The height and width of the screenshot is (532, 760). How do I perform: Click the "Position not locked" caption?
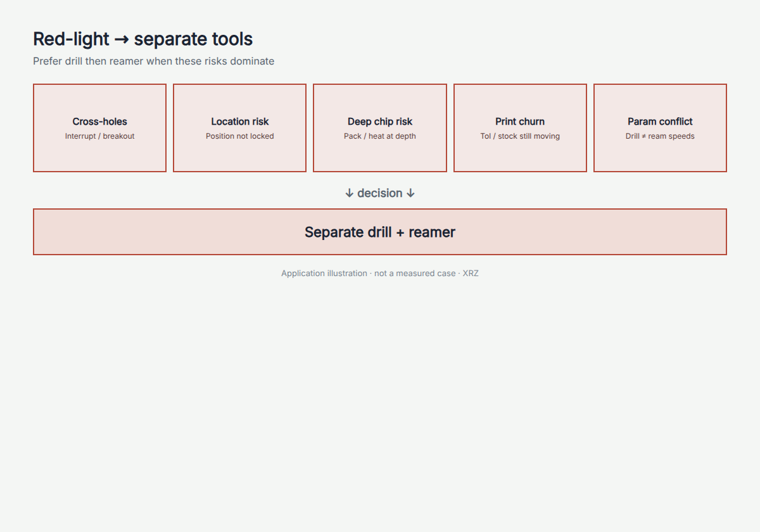pos(240,136)
